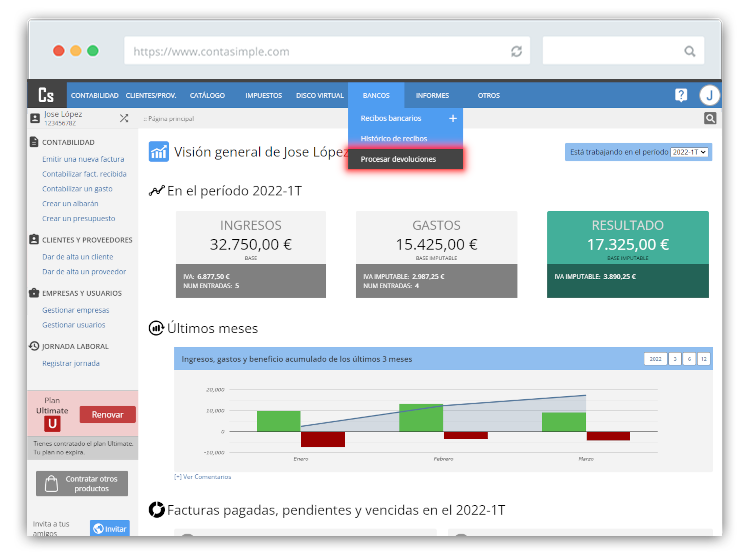Open the INFORMES top menu
Screen dimensions: 750x552
(x=432, y=95)
